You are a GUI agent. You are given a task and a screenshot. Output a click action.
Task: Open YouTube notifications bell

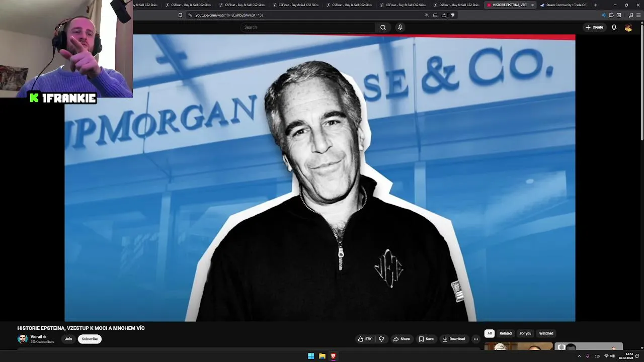[x=614, y=27]
